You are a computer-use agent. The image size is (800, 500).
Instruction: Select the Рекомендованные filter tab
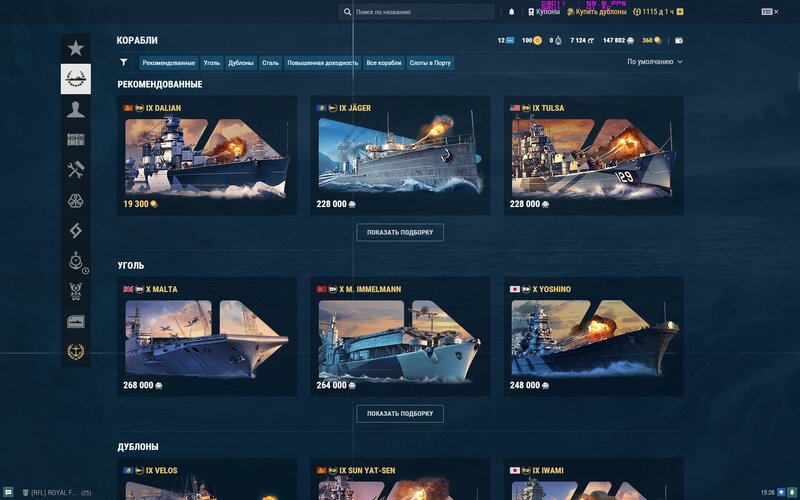pos(169,63)
